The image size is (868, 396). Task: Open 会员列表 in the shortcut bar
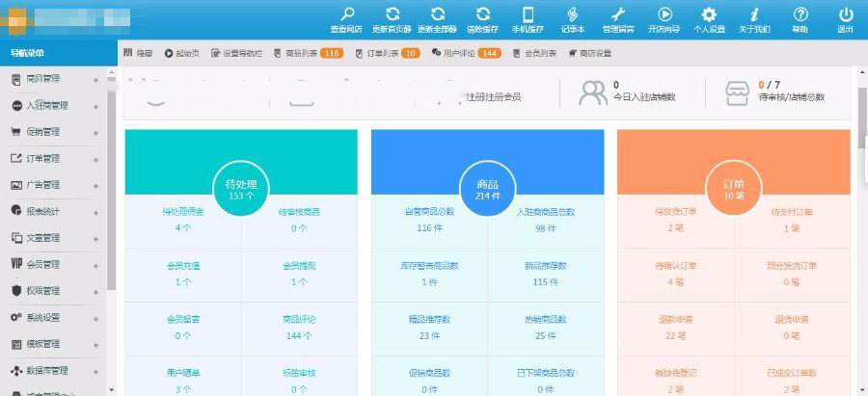[534, 54]
